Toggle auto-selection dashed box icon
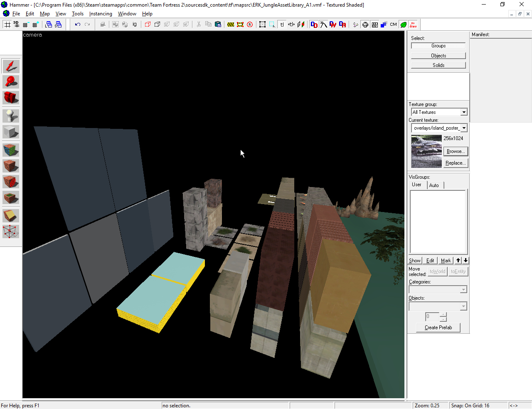 click(x=272, y=25)
